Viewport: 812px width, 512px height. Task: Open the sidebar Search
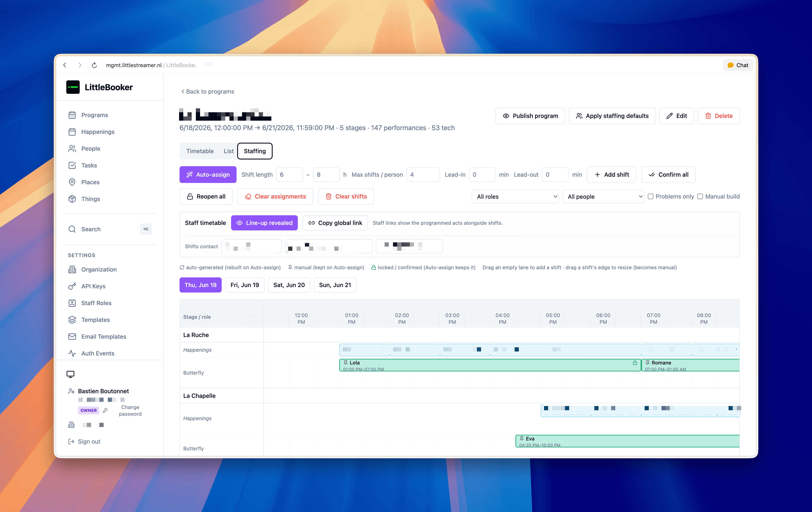(x=110, y=229)
